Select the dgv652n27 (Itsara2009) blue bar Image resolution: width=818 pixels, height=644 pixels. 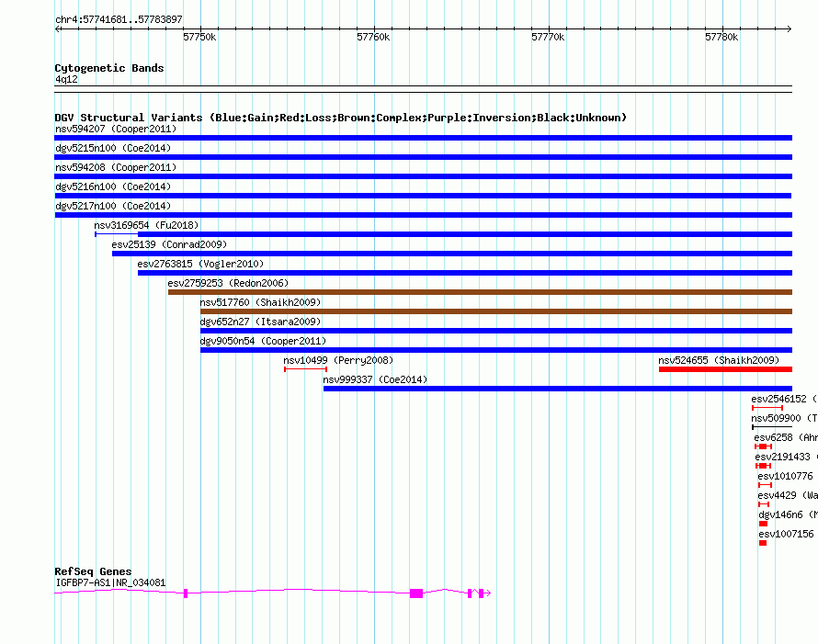coord(496,331)
